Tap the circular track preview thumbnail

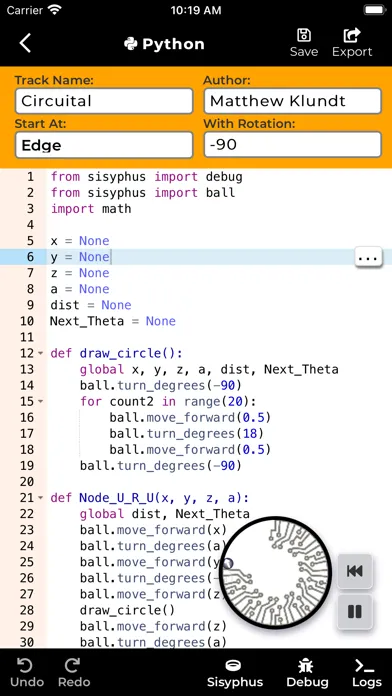(276, 573)
